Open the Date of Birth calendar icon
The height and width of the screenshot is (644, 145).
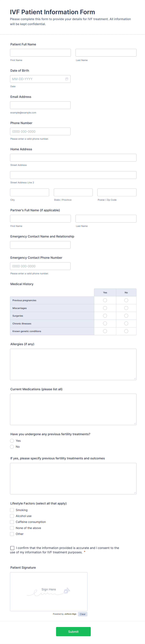67,79
